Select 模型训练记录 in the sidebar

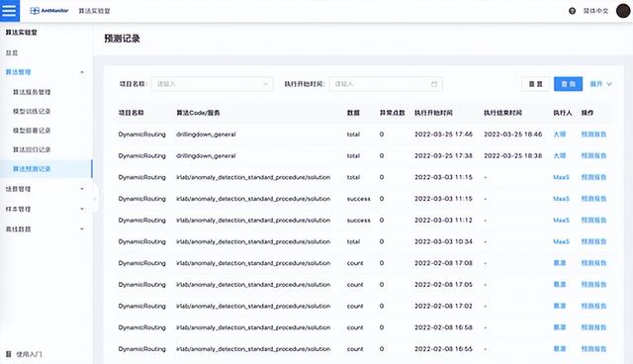click(32, 112)
